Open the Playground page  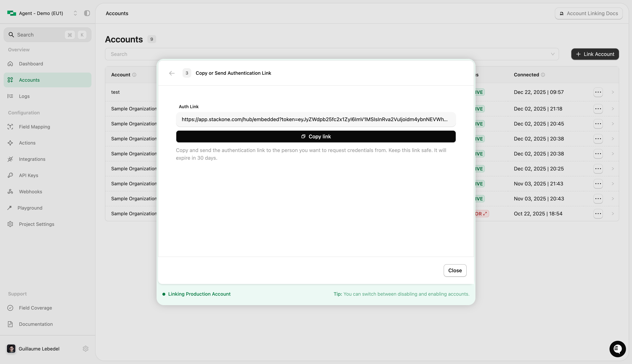click(48, 208)
